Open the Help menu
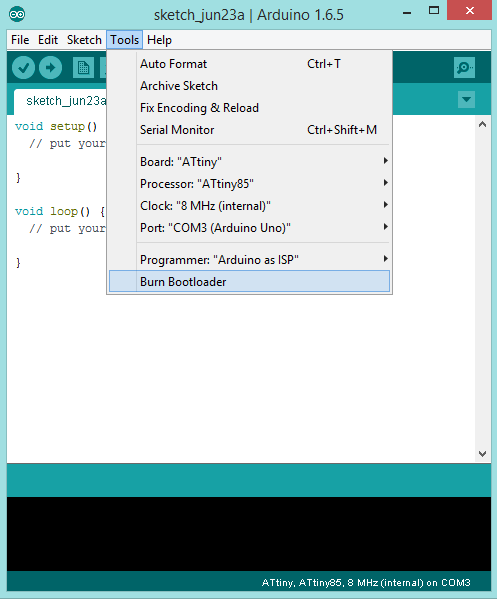Viewport: 497px width, 599px height. (x=159, y=40)
